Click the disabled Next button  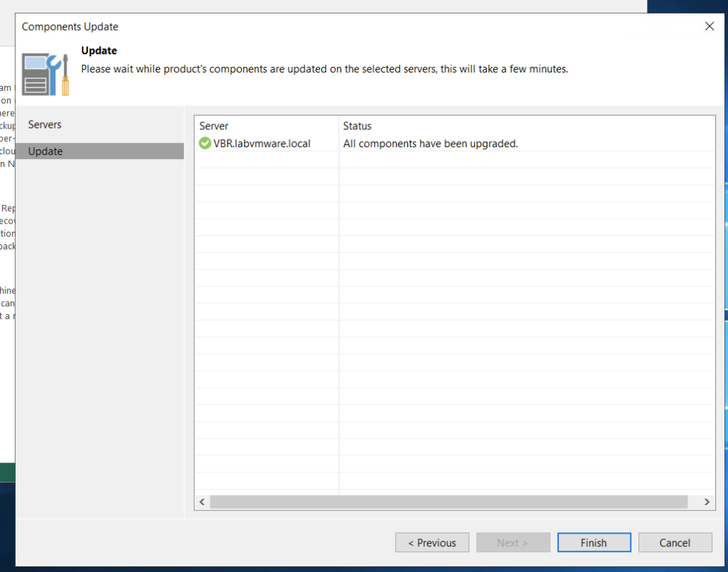pyautogui.click(x=513, y=542)
